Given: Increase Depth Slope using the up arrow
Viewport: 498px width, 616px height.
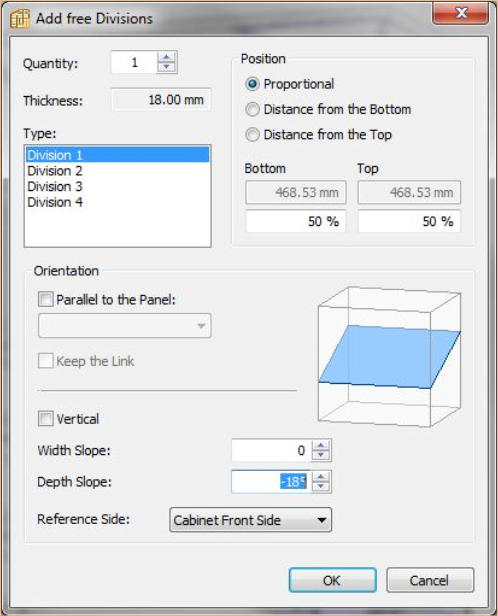Looking at the screenshot, I should pos(321,477).
